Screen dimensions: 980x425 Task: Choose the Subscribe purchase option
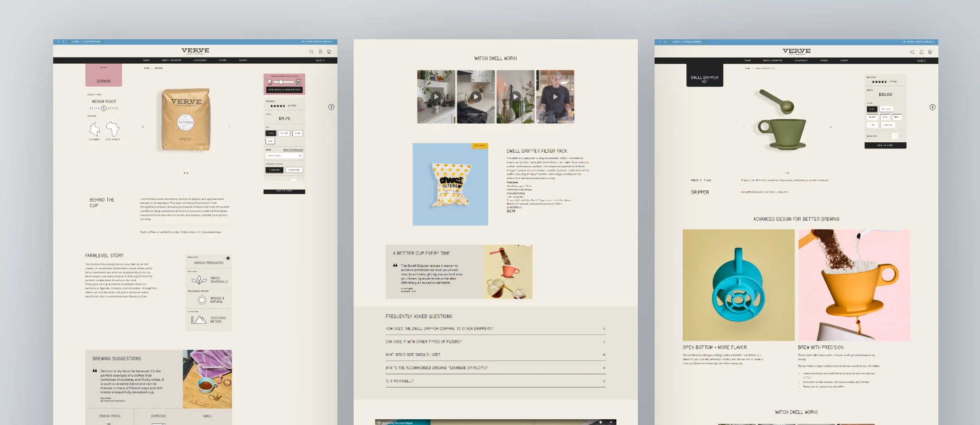[294, 170]
